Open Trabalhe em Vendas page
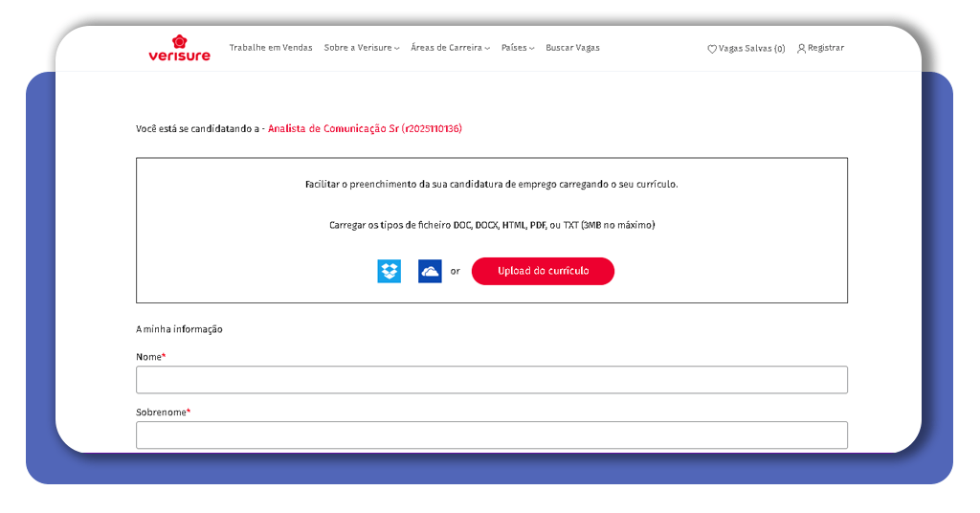Image resolution: width=980 pixels, height=513 pixels. (271, 48)
